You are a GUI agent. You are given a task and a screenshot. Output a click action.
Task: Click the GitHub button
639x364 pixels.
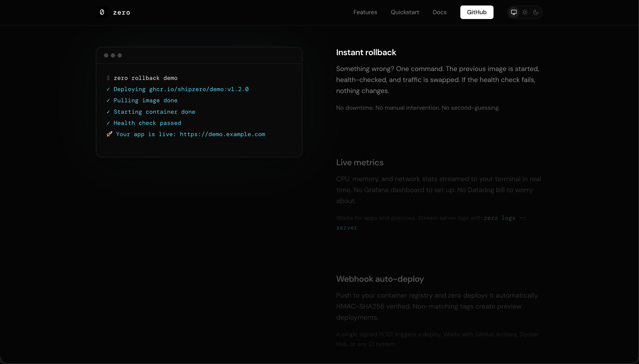click(476, 12)
